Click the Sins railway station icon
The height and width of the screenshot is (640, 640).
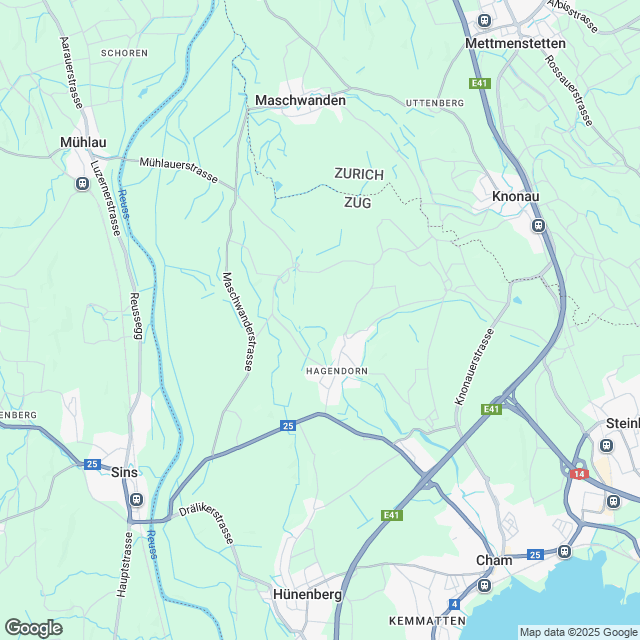pos(136,500)
